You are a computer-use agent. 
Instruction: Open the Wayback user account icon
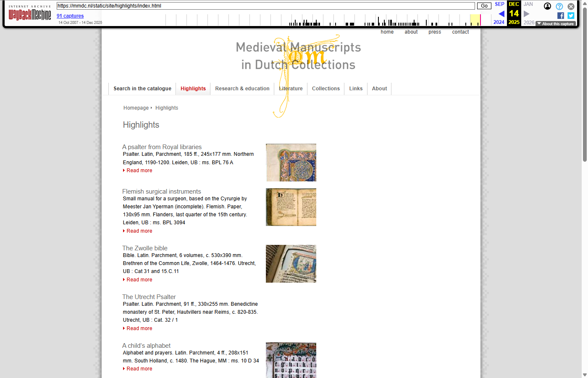pyautogui.click(x=547, y=6)
